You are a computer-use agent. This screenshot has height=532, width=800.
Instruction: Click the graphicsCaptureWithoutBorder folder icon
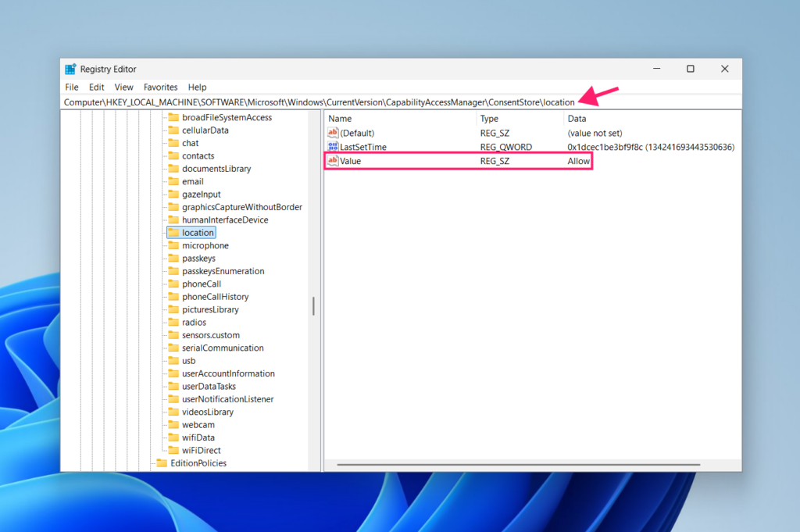pyautogui.click(x=173, y=206)
